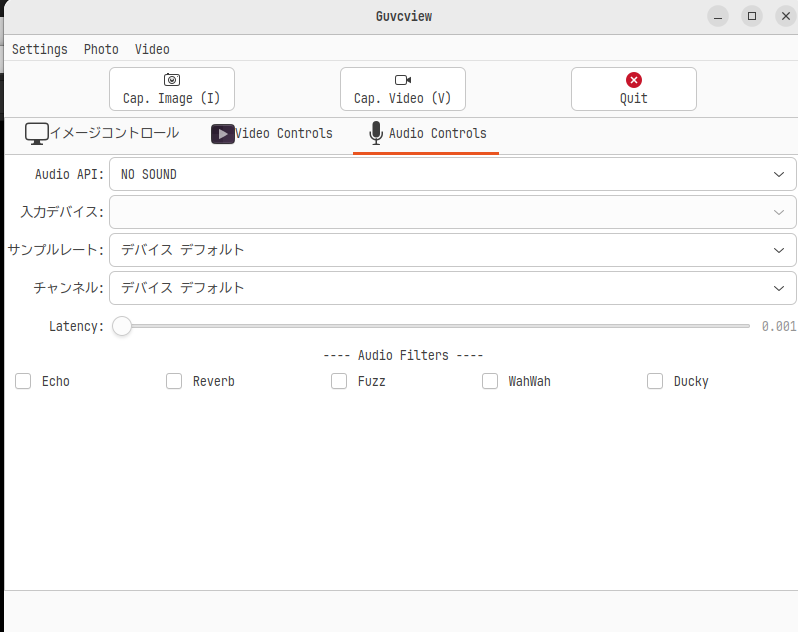Open the Audio API dropdown showing NO SOUND
Screen dimensions: 798x632
[452, 174]
